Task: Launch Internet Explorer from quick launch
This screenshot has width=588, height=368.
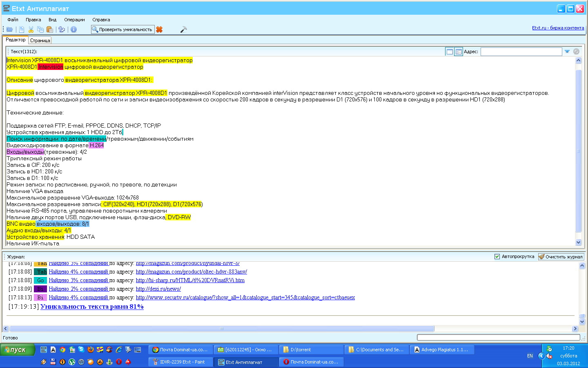Action: point(119,350)
